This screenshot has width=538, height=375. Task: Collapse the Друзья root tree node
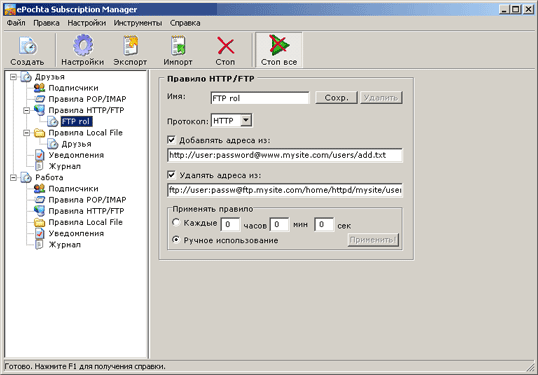13,77
